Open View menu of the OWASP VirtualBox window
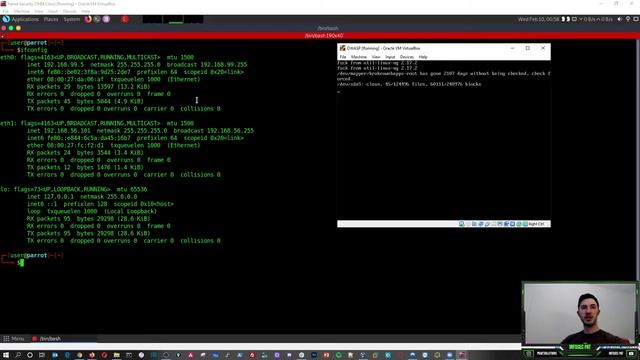Viewport: 640px width, 360px height. 376,57
